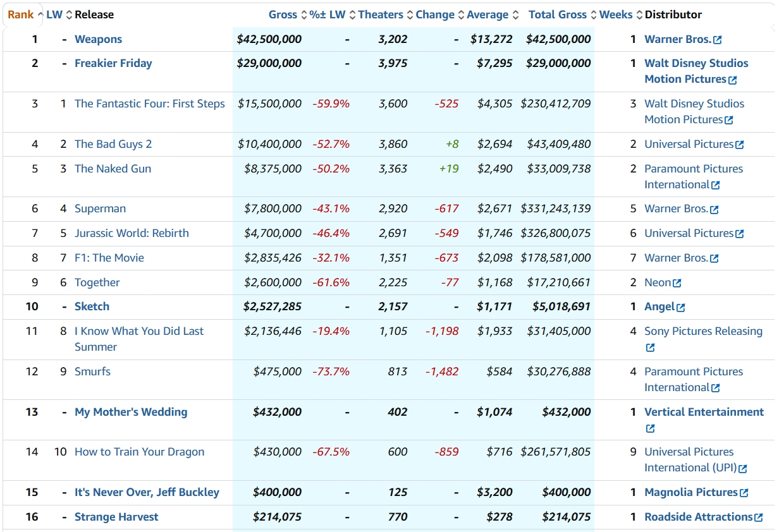The image size is (779, 532).
Task: Click the sort arrows beside the Theaters header
Action: coord(410,15)
